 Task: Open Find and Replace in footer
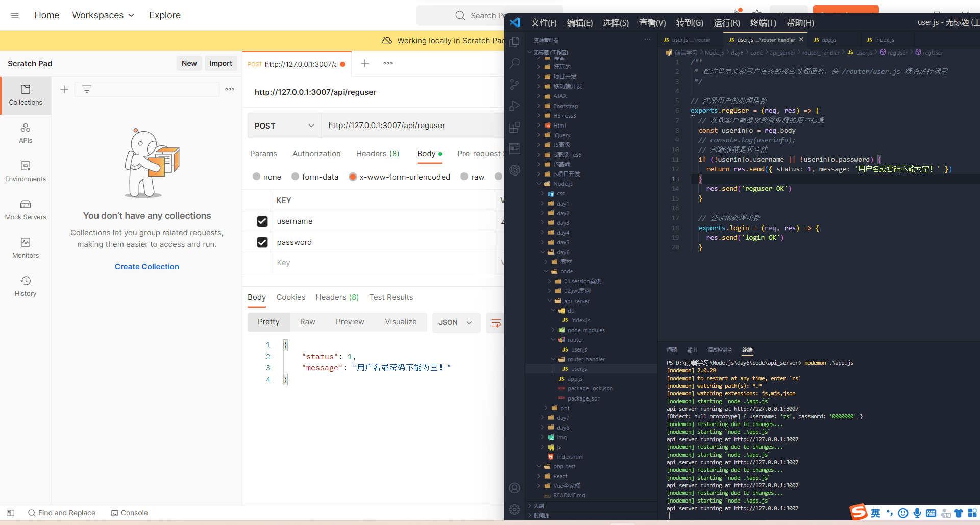pos(62,513)
